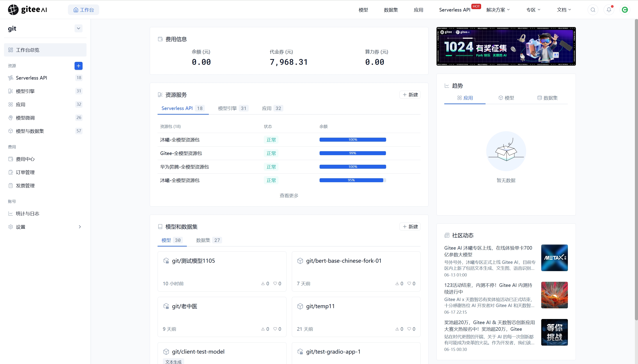Open 模型与数据集 in the sidebar
The height and width of the screenshot is (364, 638).
45,131
